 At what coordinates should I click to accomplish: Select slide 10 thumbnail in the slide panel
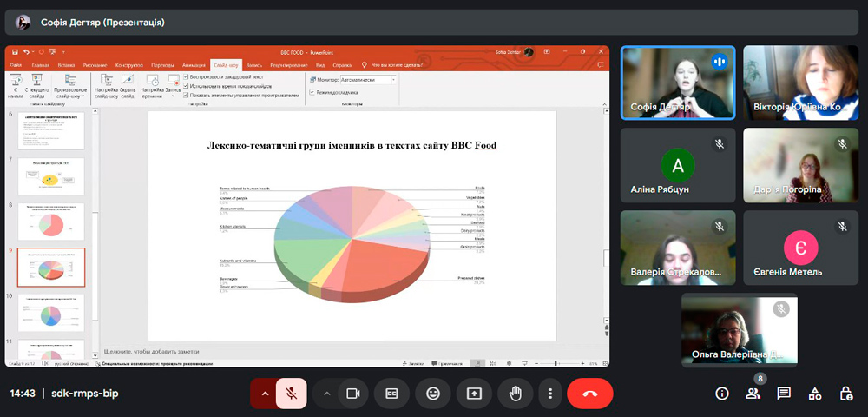click(51, 312)
